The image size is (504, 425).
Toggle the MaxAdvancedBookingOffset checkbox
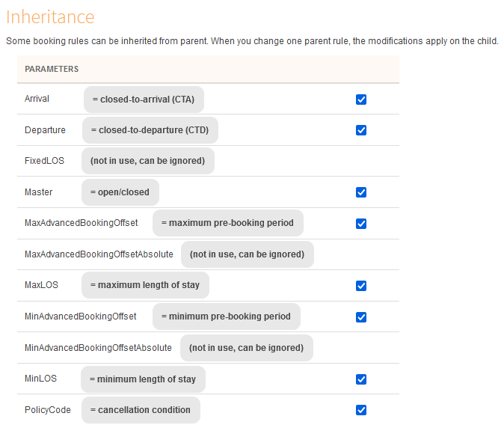(361, 224)
